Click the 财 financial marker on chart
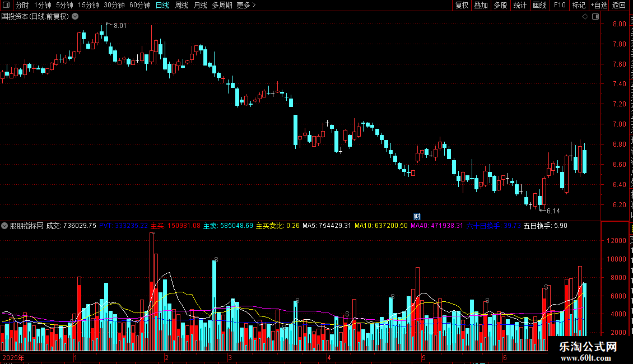Image resolution: width=633 pixels, height=364 pixels. click(x=417, y=217)
